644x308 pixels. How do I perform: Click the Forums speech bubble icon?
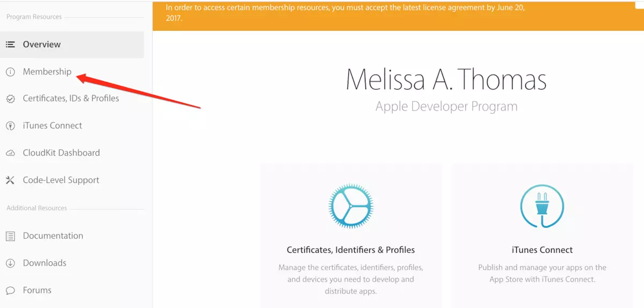10,291
